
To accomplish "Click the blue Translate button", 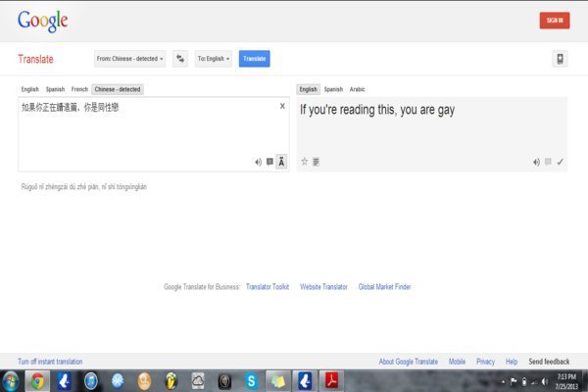I will pos(254,59).
